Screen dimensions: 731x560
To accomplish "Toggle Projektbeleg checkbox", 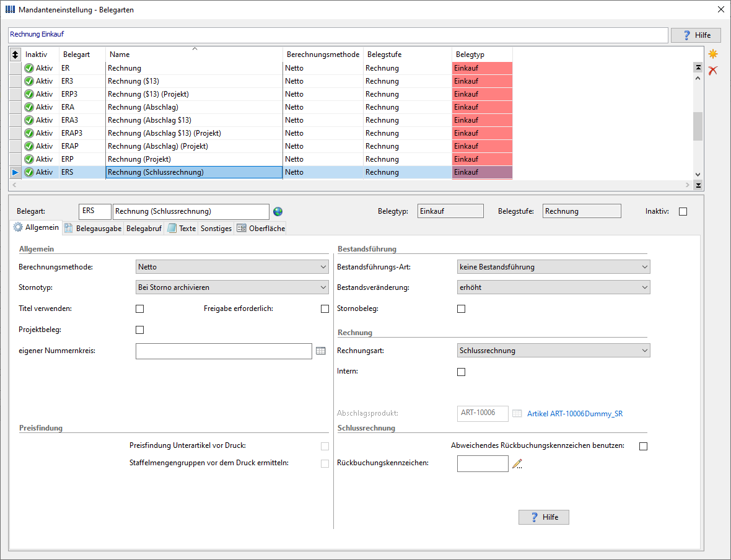I will click(140, 330).
